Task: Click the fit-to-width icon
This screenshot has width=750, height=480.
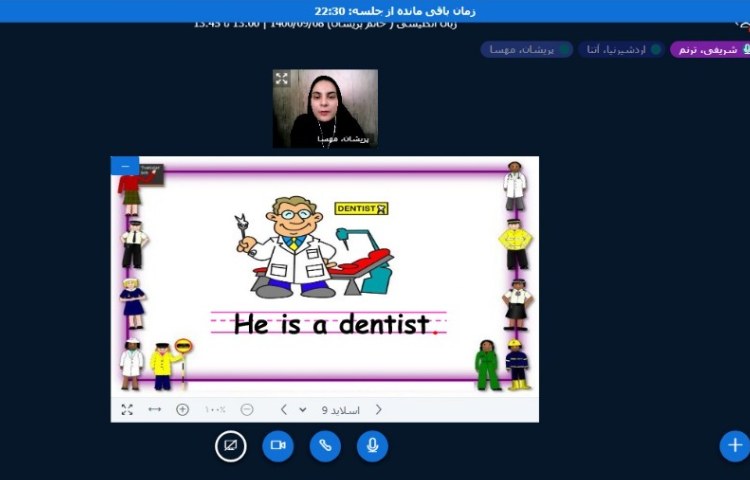Action: click(154, 409)
